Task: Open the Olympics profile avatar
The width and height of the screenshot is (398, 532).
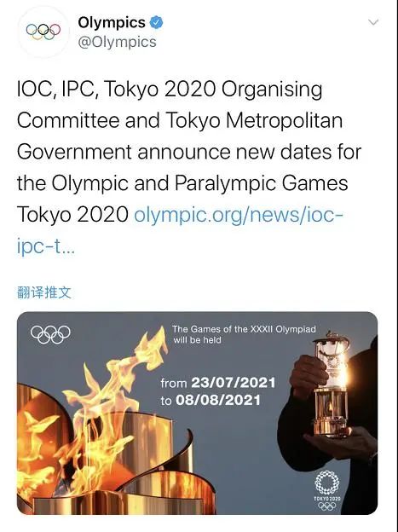Action: point(43,32)
